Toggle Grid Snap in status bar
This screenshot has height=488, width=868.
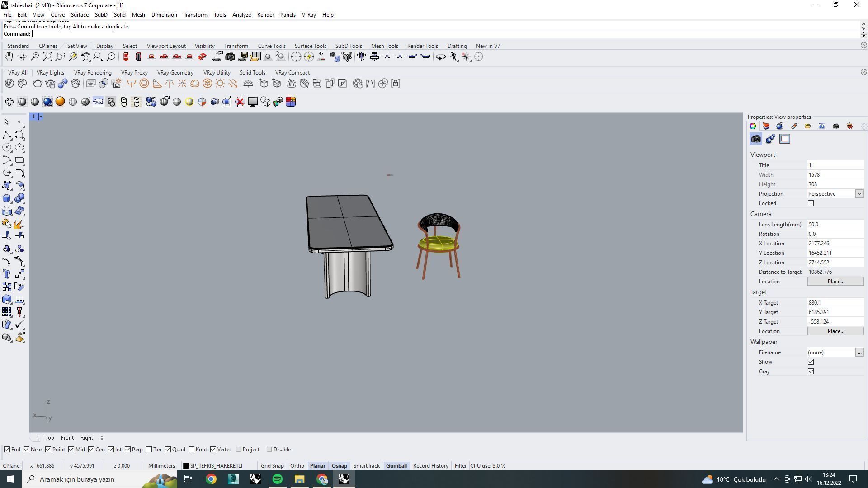(x=272, y=466)
